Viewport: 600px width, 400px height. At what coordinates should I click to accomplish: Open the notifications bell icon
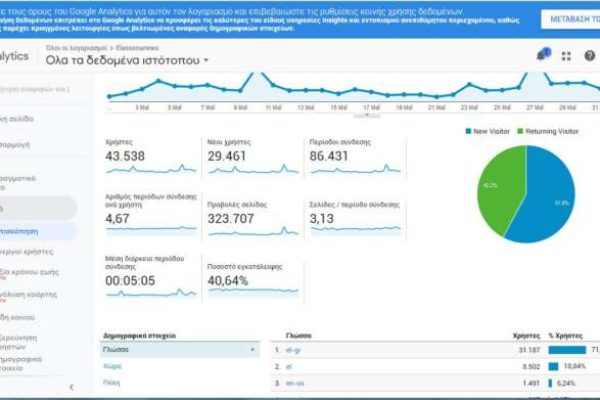[x=543, y=56]
